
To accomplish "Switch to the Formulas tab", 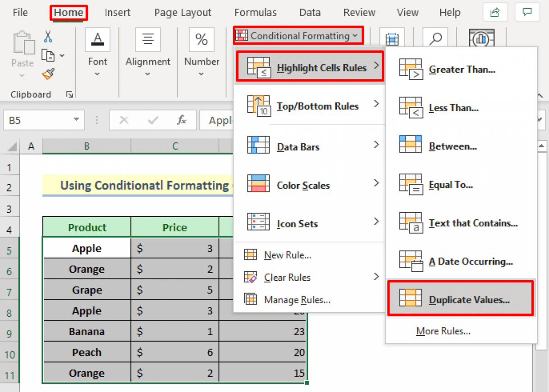I will click(256, 13).
